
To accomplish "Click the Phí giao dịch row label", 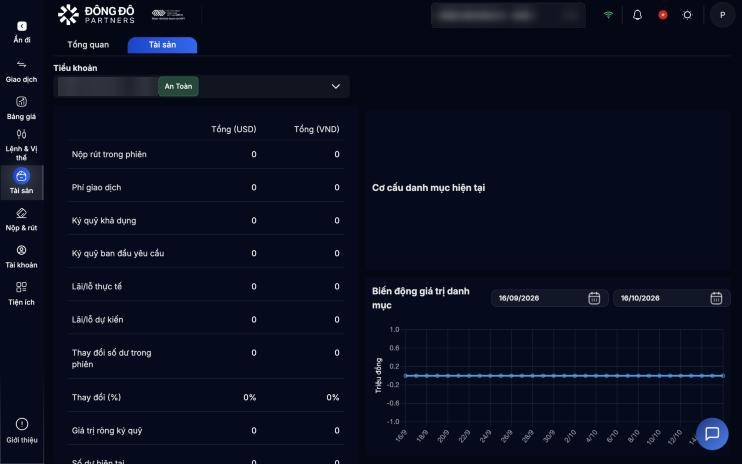I will tap(97, 187).
